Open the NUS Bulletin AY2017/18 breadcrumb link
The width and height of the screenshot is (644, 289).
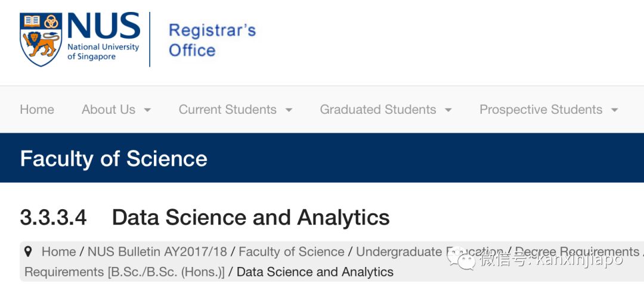pos(157,252)
